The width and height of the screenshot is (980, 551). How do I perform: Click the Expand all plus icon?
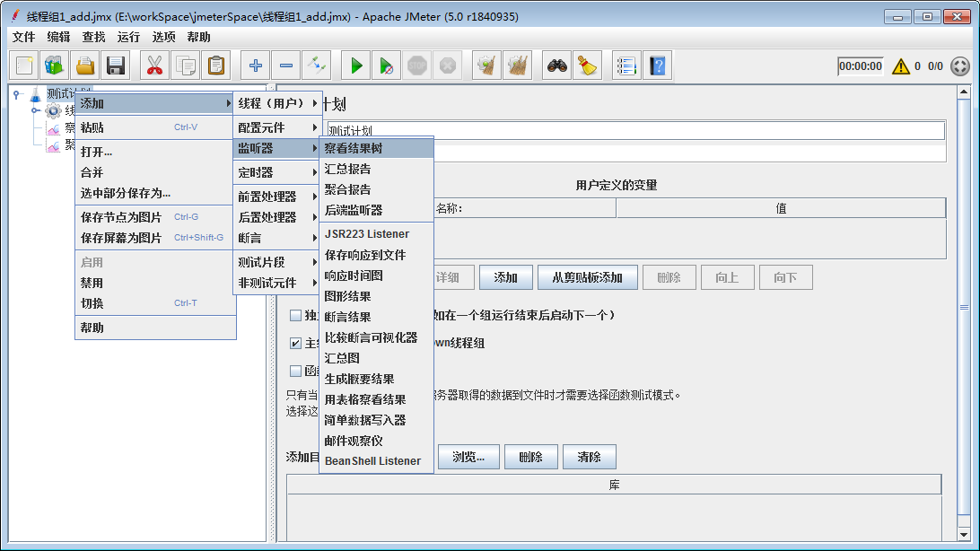pyautogui.click(x=255, y=66)
